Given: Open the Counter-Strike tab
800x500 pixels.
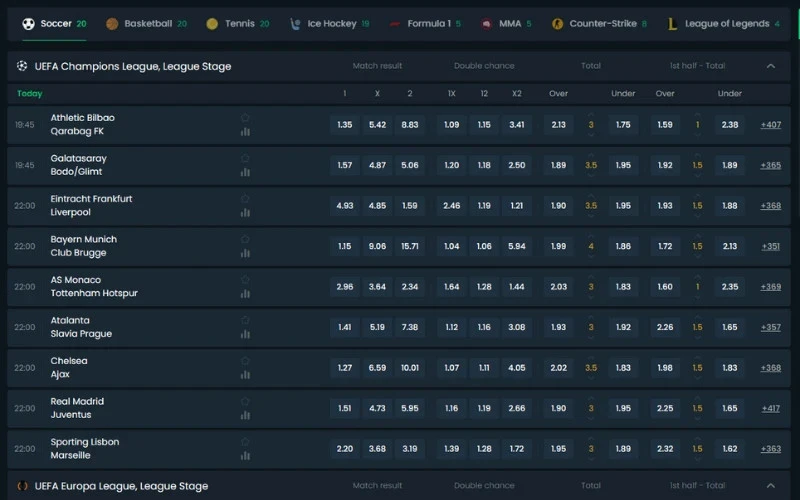Looking at the screenshot, I should 599,23.
